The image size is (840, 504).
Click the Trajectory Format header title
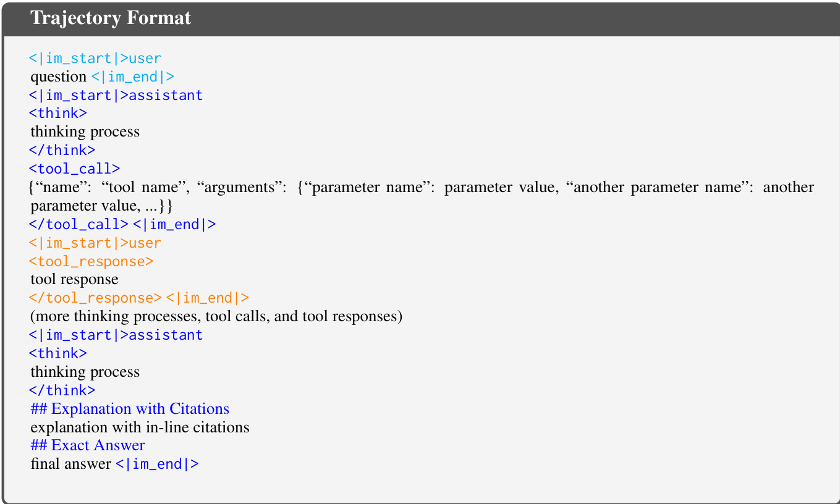coord(111,18)
